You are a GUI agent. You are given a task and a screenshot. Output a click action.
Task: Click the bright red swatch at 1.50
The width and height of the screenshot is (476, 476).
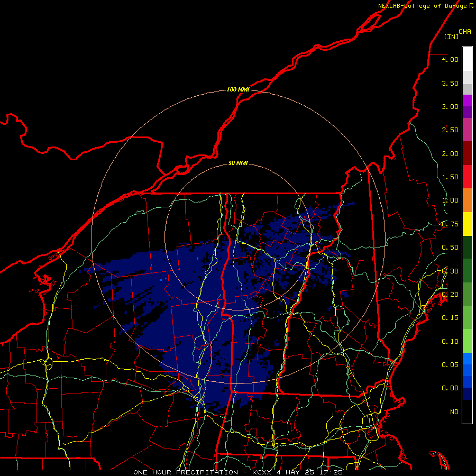point(467,177)
